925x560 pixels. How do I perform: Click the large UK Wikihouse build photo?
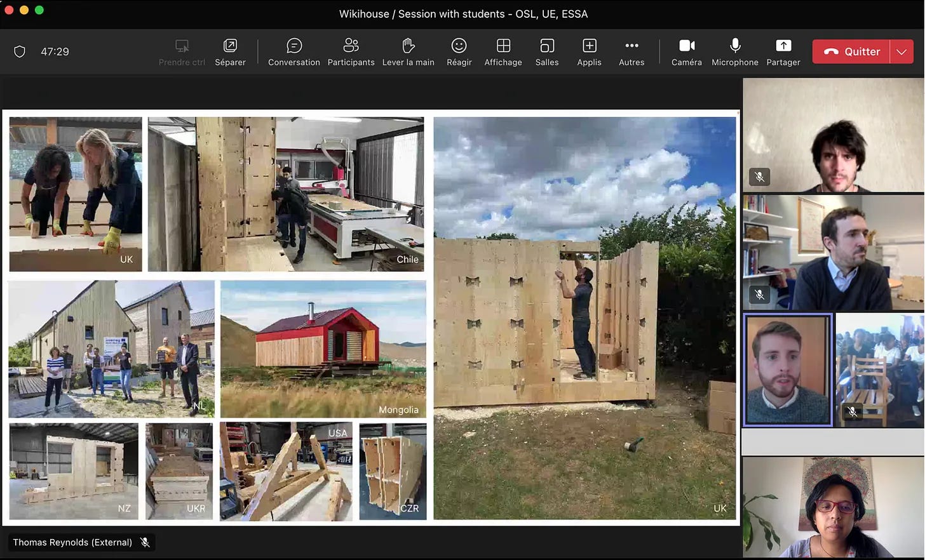[584, 318]
